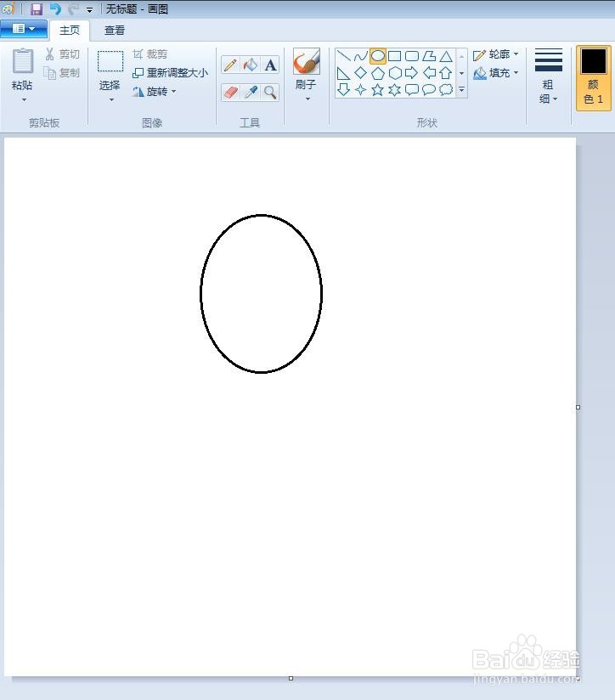The height and width of the screenshot is (700, 615).
Task: Choose the Four-point star shape
Action: tap(361, 90)
